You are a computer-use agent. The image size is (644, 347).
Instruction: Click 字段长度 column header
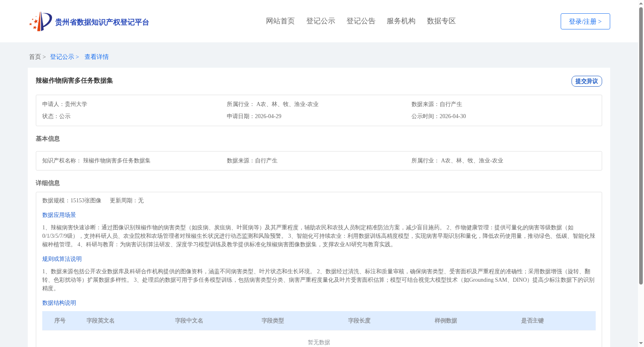pyautogui.click(x=359, y=320)
